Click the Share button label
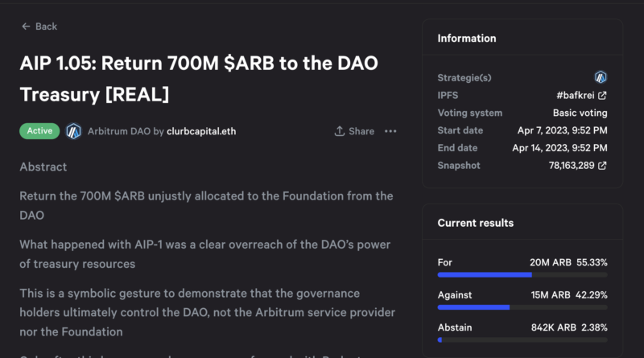The image size is (644, 358). 361,131
